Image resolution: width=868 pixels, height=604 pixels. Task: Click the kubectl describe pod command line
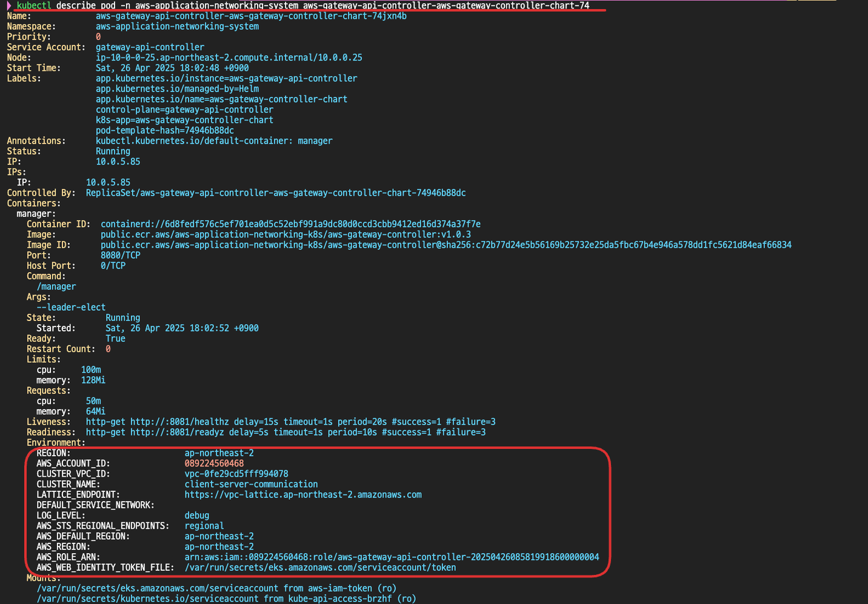coord(302,5)
